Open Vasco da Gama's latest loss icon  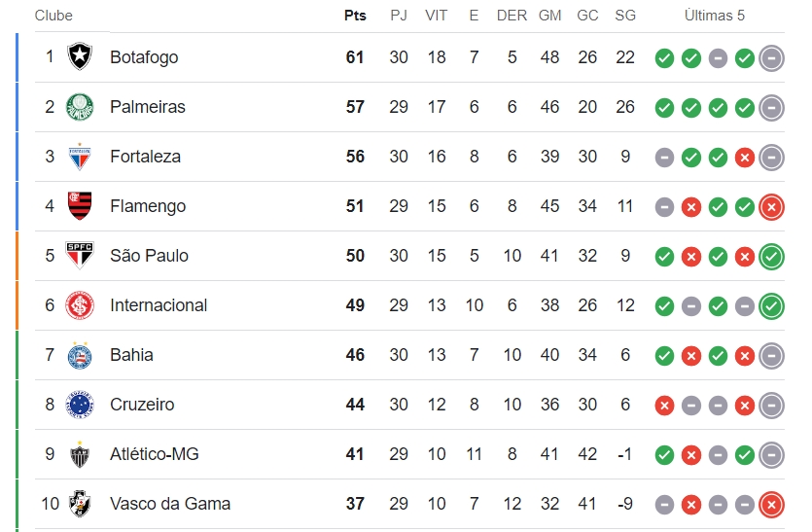(771, 505)
